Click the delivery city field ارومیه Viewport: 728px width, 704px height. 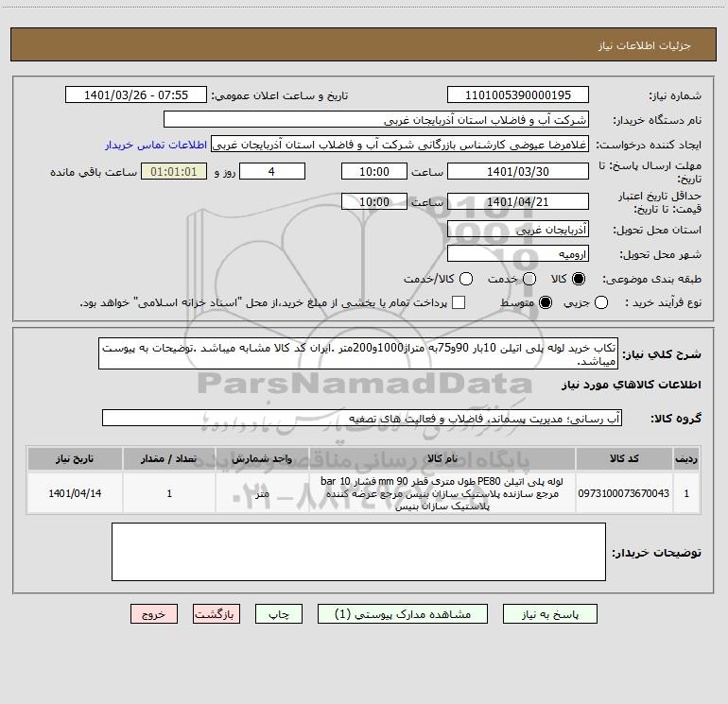tap(518, 254)
